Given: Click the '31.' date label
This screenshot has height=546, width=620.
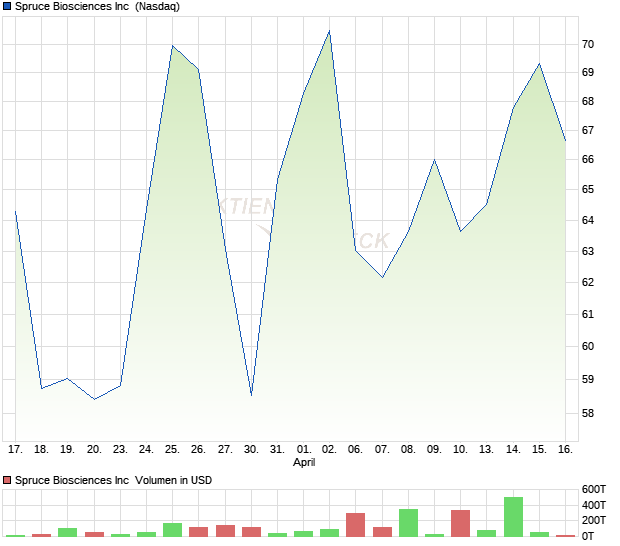Looking at the screenshot, I should (x=277, y=450).
